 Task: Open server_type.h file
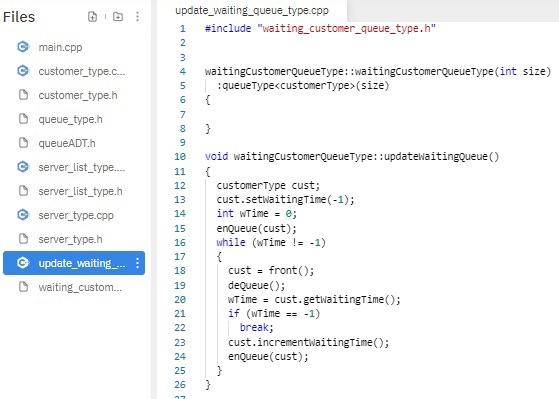coord(70,239)
